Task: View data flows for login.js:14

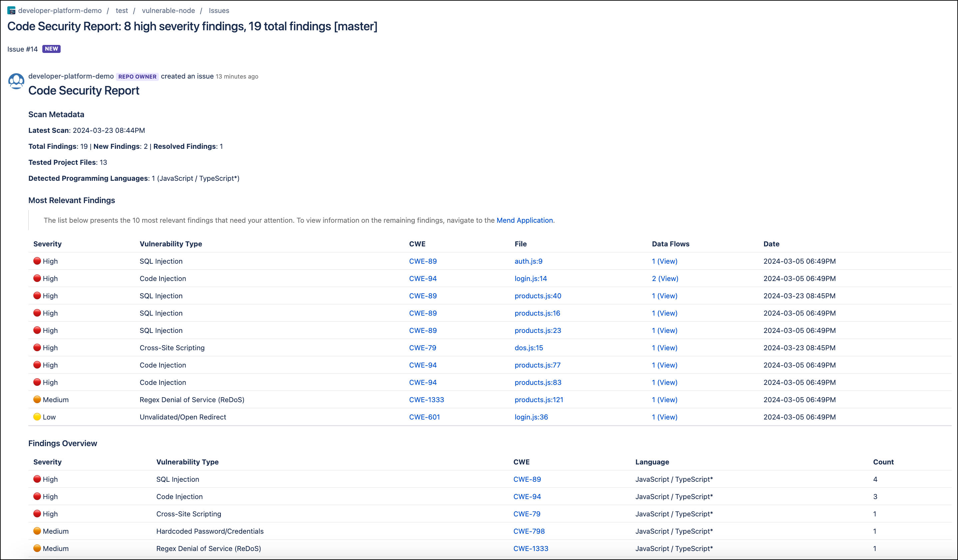Action: point(665,278)
